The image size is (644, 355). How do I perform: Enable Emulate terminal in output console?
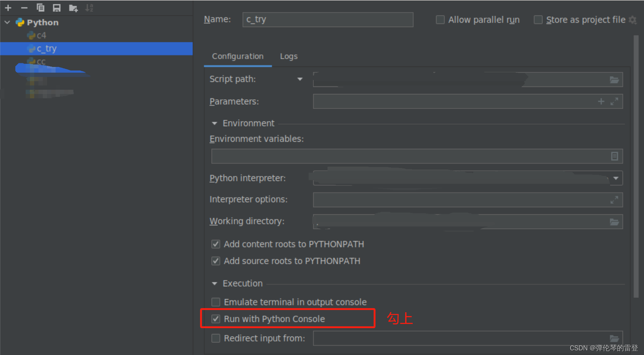(216, 302)
